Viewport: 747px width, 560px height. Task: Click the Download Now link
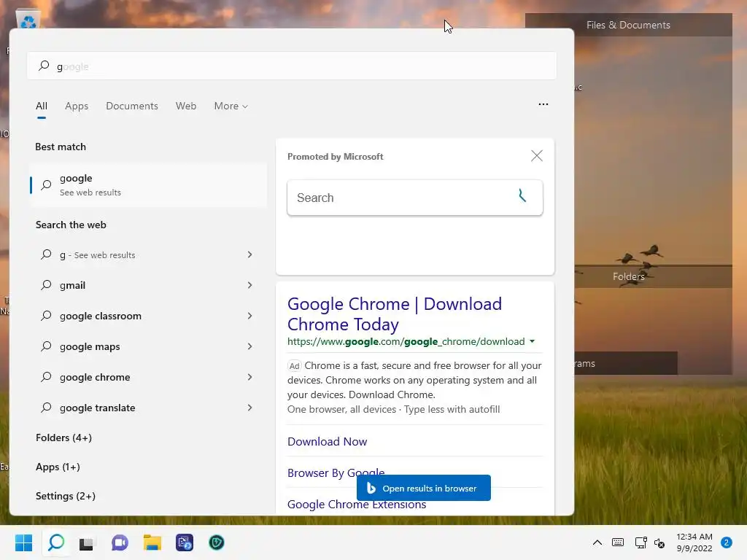click(328, 442)
